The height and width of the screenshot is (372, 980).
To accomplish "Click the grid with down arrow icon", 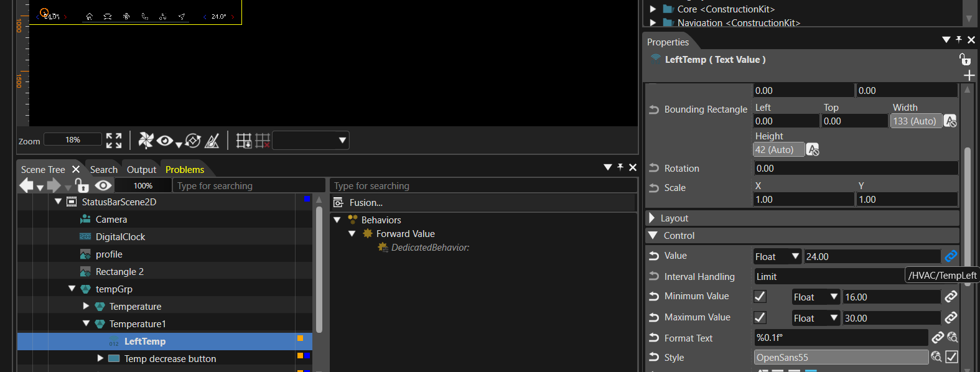I will click(x=244, y=141).
